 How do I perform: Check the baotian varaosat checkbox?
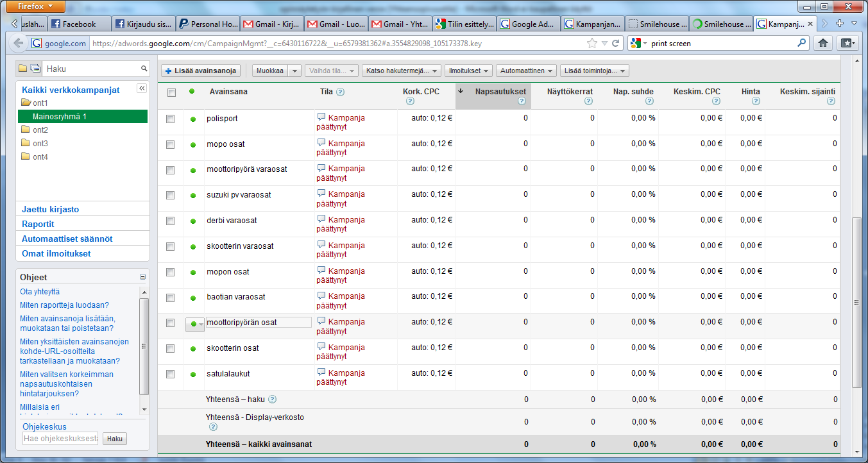(170, 298)
